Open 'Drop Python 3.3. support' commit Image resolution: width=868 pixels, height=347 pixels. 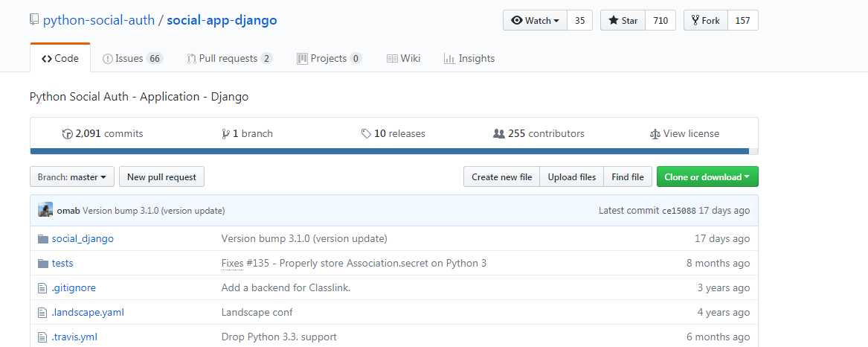pos(279,337)
